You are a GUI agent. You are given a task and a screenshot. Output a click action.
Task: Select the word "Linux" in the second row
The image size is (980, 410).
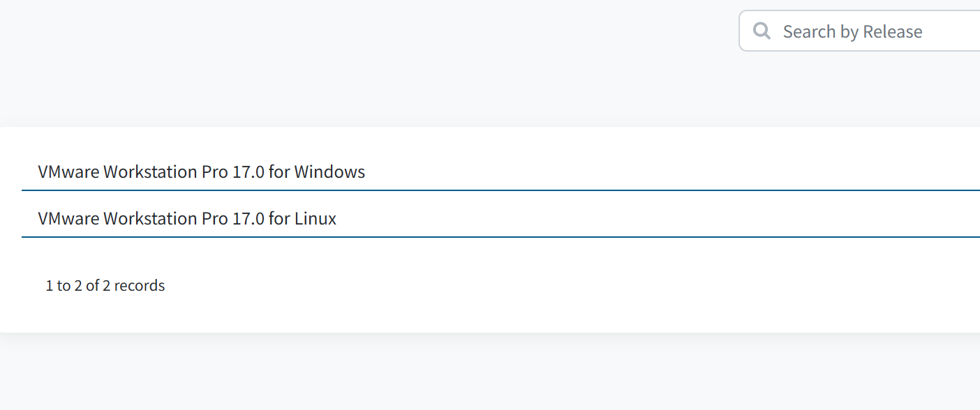pyautogui.click(x=315, y=219)
